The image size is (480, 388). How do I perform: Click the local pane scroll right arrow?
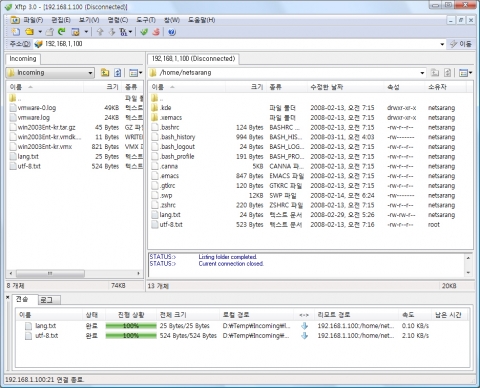coord(139,274)
